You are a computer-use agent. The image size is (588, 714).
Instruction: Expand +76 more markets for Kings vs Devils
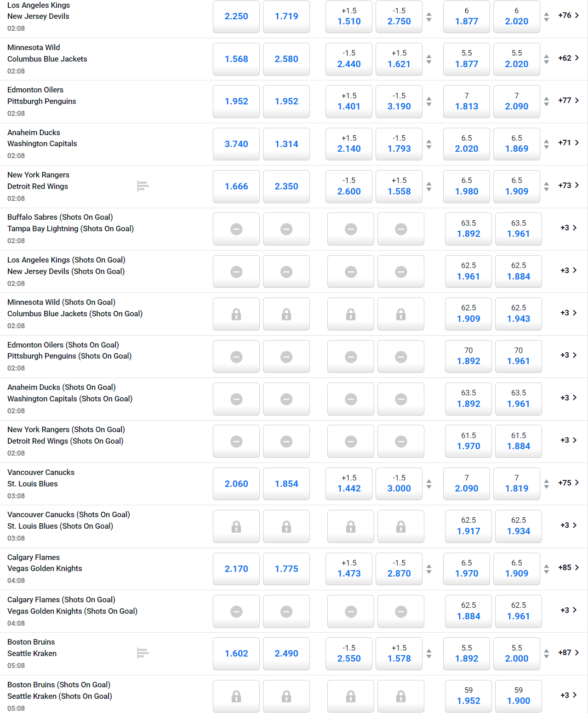[568, 16]
